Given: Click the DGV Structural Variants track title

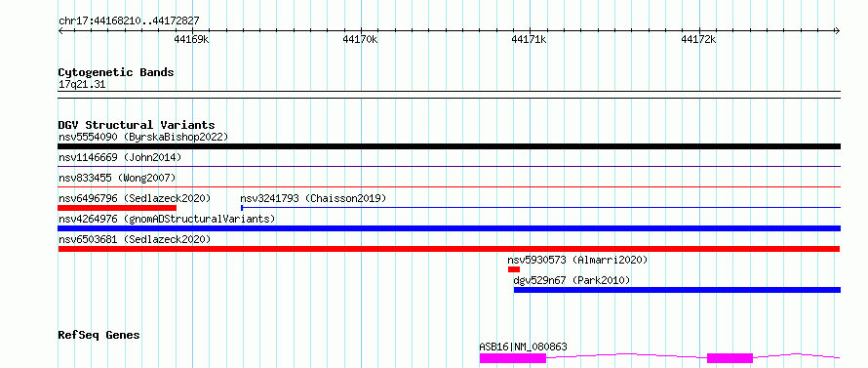Looking at the screenshot, I should 137,125.
